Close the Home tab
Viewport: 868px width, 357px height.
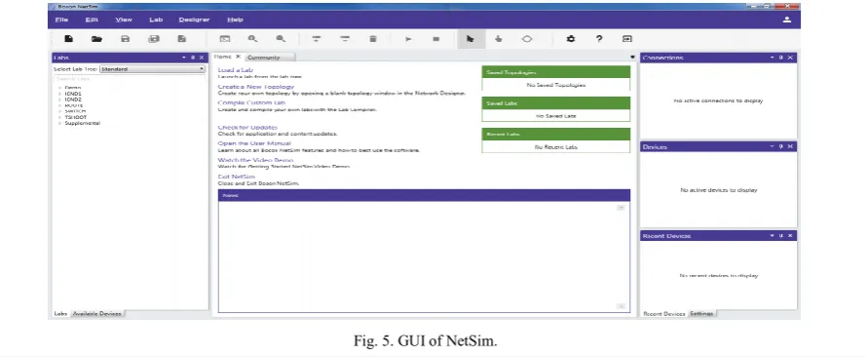[238, 57]
